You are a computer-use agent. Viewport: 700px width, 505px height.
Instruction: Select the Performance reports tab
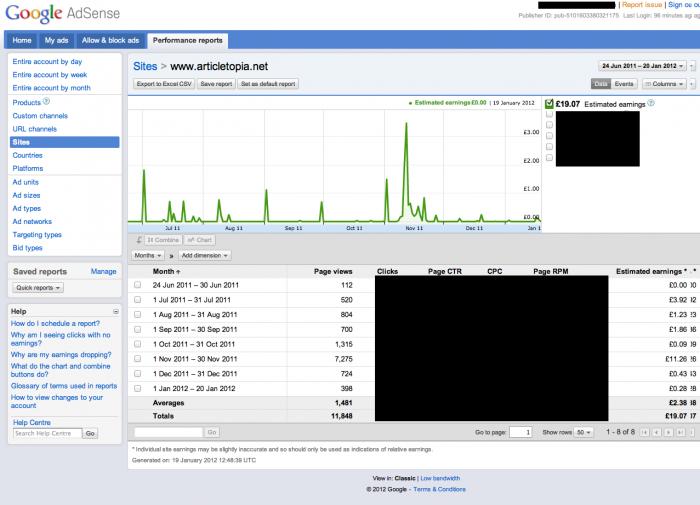[188, 40]
